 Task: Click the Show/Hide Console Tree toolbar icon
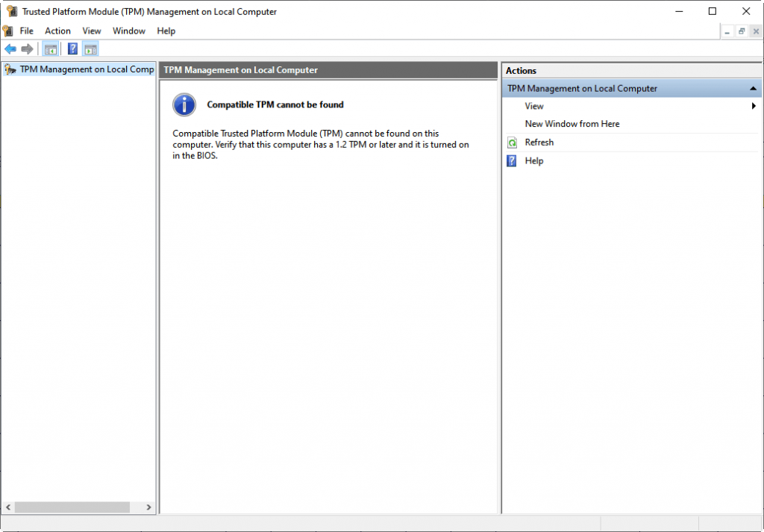click(50, 48)
